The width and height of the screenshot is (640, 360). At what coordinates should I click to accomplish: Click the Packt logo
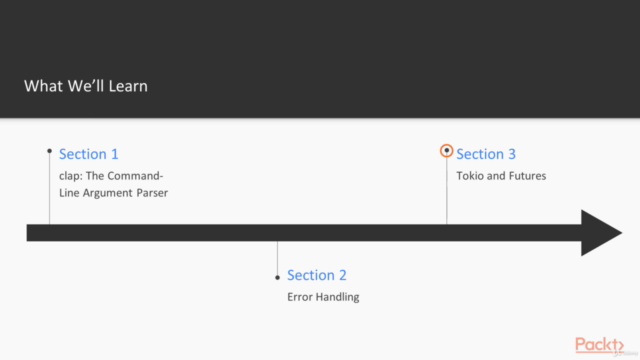599,344
